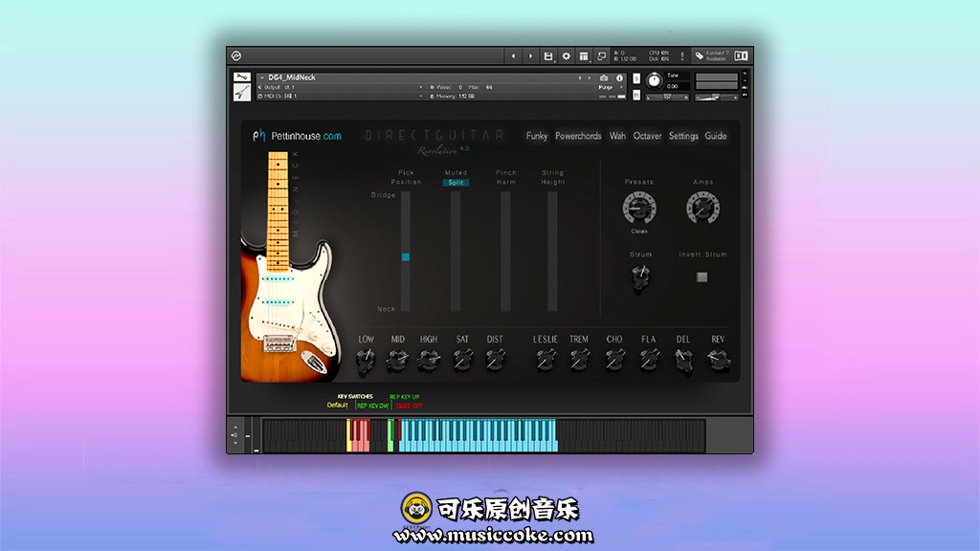Show instrument info with the i icon
The image size is (980, 551).
tap(619, 78)
